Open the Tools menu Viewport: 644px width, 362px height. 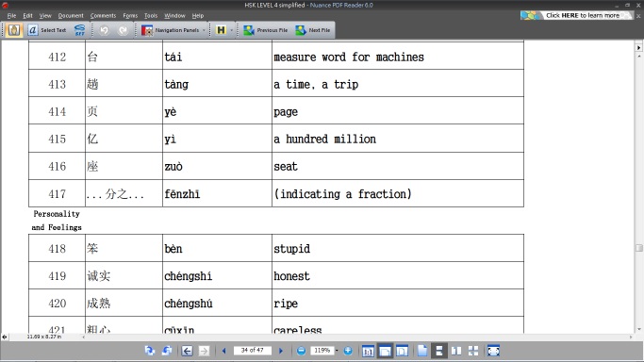point(151,16)
